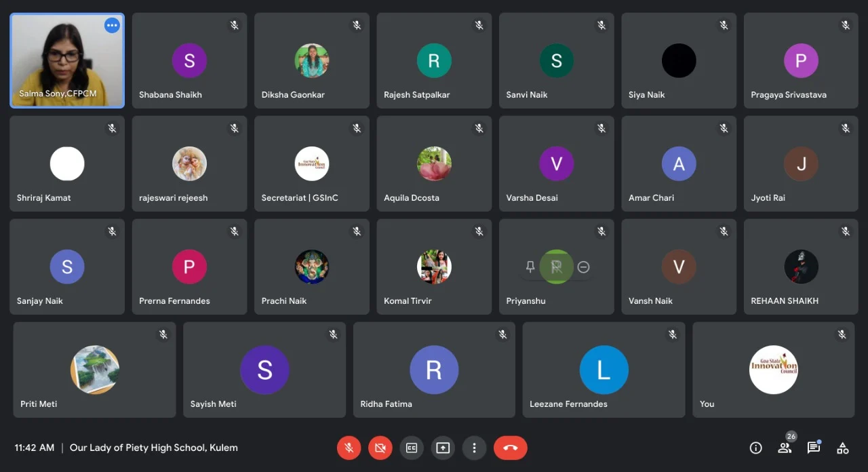This screenshot has width=868, height=472.
Task: Open more options three-dot menu in toolbar
Action: (x=474, y=448)
